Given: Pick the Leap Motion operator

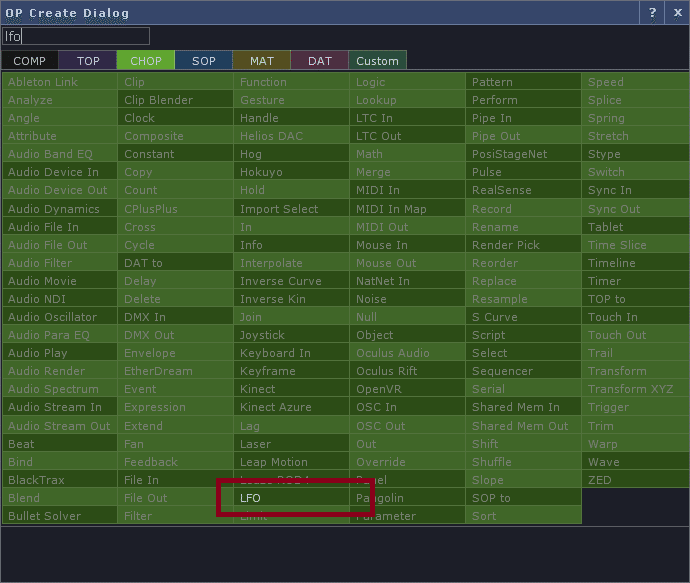Looking at the screenshot, I should pos(291,462).
